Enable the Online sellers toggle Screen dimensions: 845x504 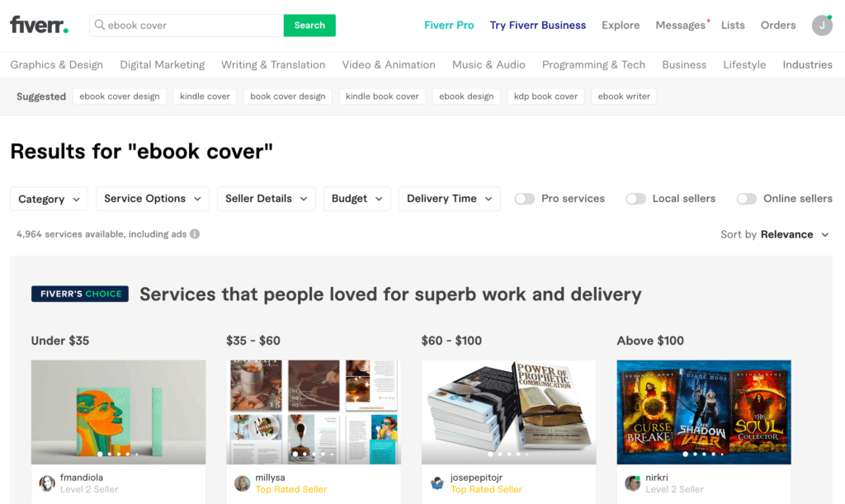[747, 198]
